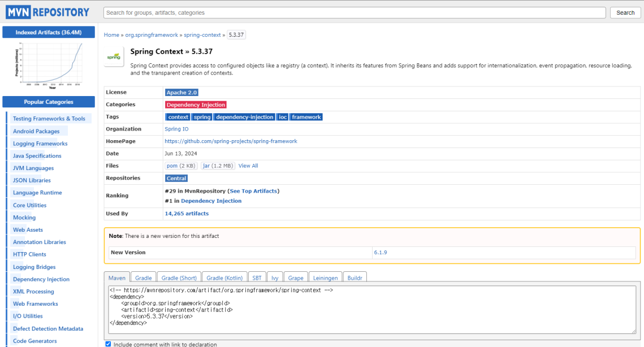The width and height of the screenshot is (644, 347).
Task: Select the framework tag
Action: click(306, 117)
